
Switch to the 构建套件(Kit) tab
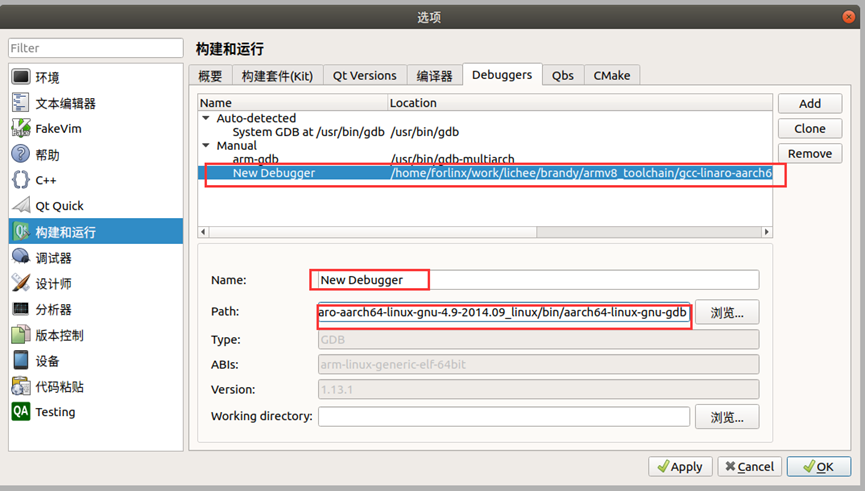277,76
